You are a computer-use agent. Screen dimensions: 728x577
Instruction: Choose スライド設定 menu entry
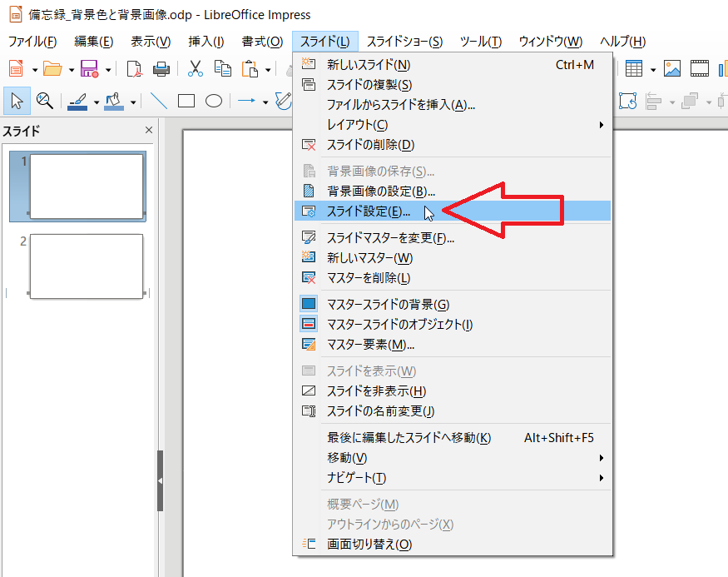coord(453,211)
